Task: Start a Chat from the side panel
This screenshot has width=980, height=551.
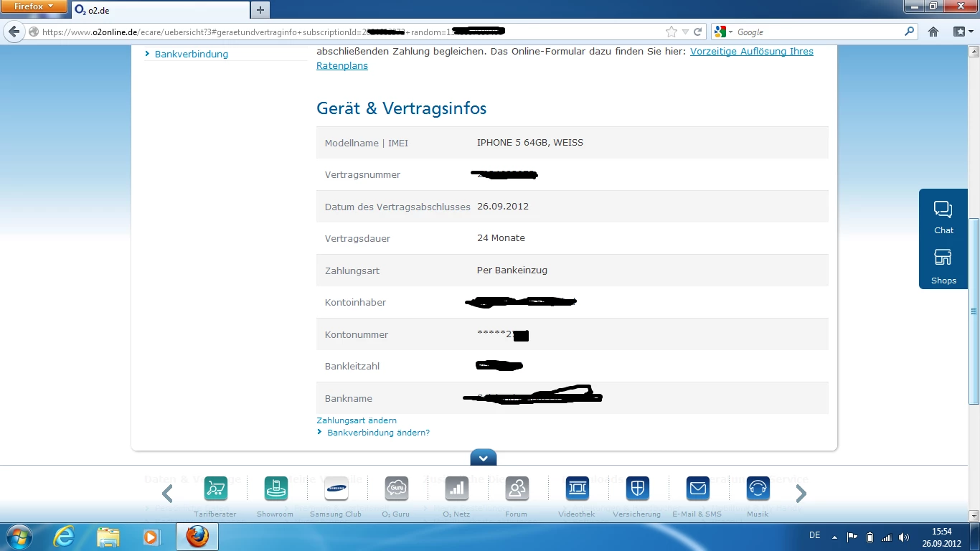Action: (943, 217)
